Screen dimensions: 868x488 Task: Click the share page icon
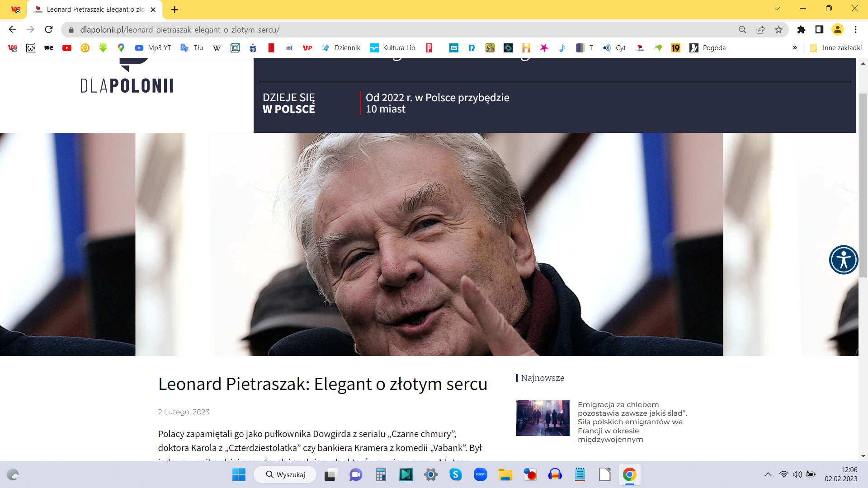[x=760, y=29]
